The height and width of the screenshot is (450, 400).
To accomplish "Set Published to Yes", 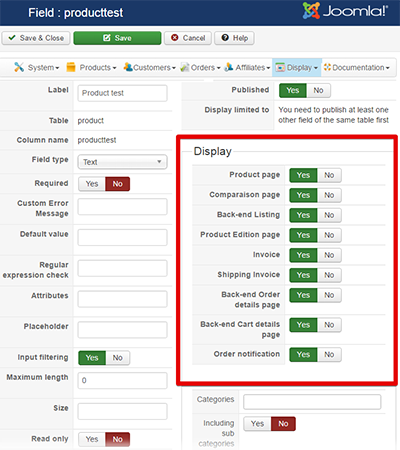I will [293, 90].
